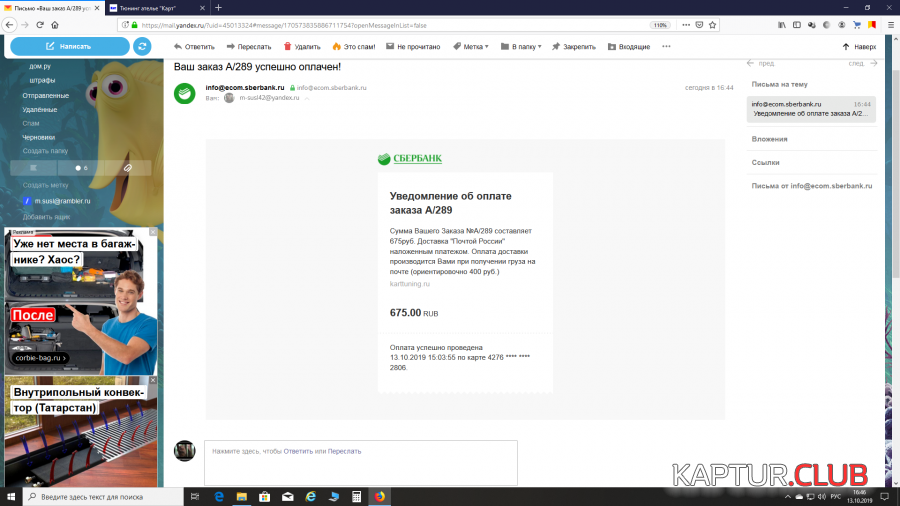Delete the message with Удалить trash icon
The image size is (900, 506).
click(302, 46)
